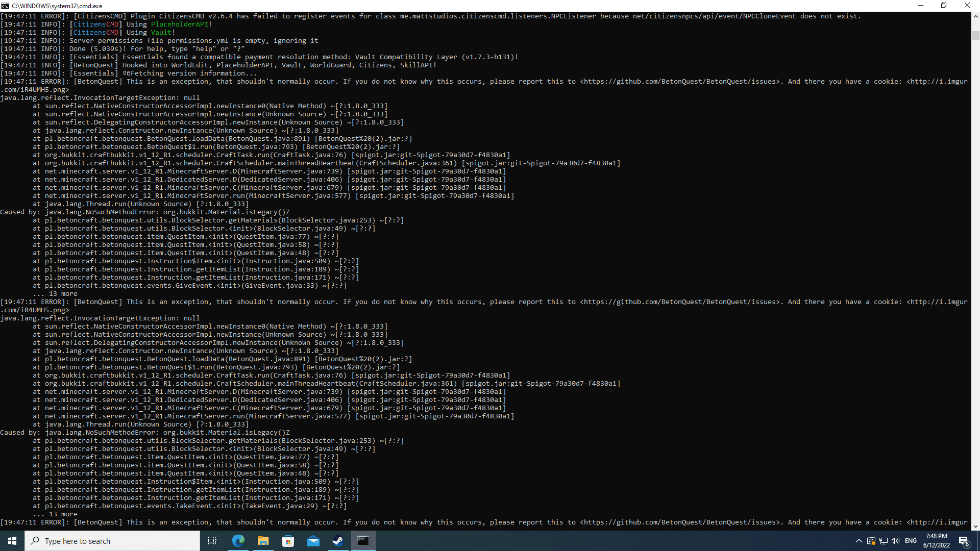Click the TakeEvent.java:29 stack trace line
This screenshot has width=980, height=551.
[190, 506]
